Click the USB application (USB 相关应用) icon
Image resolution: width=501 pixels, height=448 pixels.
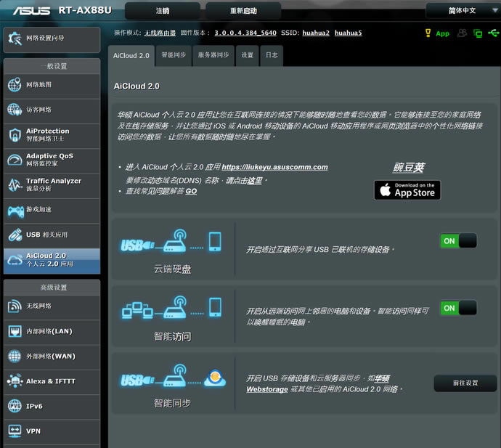(15, 235)
